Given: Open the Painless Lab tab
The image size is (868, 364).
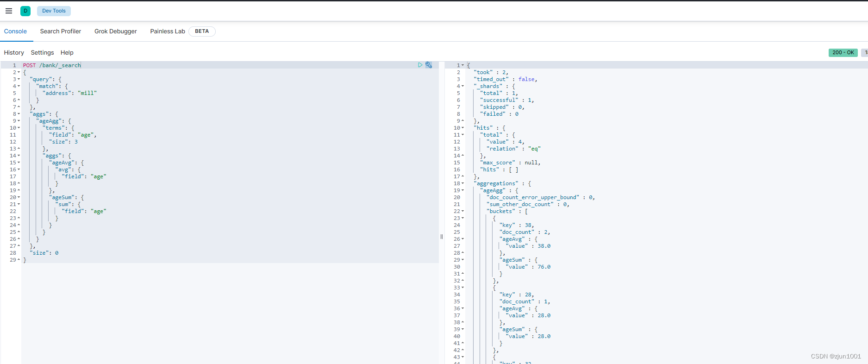Looking at the screenshot, I should (x=168, y=31).
